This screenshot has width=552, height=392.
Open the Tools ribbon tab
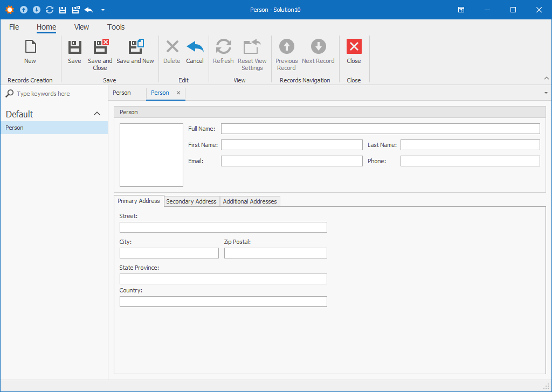(116, 27)
